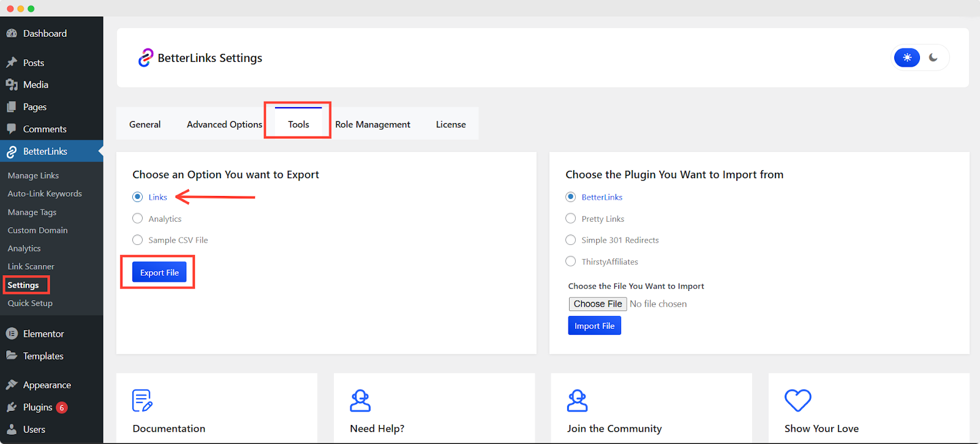Select Sample CSV File export option

[x=138, y=240]
